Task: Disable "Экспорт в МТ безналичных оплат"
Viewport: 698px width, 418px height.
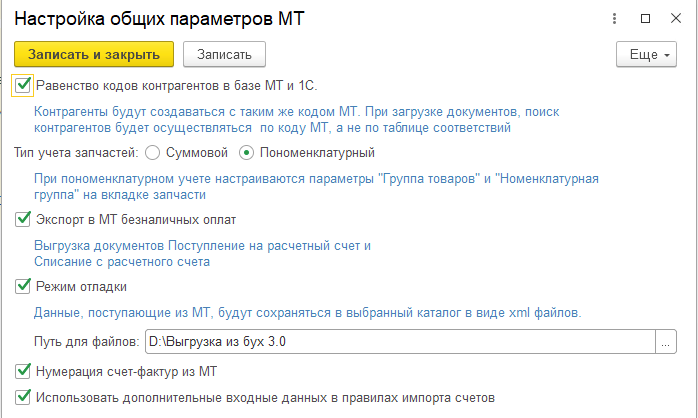Action: click(x=24, y=218)
